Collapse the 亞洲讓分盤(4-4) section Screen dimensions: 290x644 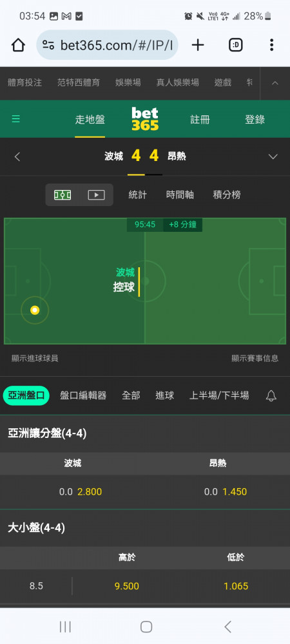tap(145, 433)
